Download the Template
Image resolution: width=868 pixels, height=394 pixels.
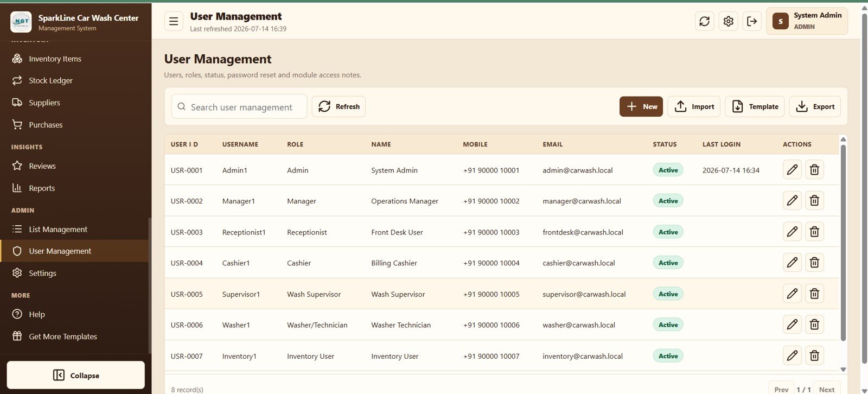click(755, 107)
